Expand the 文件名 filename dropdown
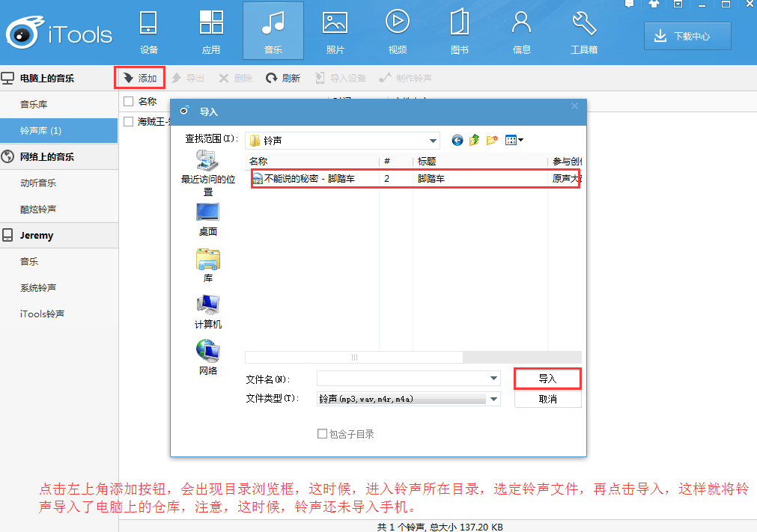The image size is (757, 532). click(x=493, y=378)
